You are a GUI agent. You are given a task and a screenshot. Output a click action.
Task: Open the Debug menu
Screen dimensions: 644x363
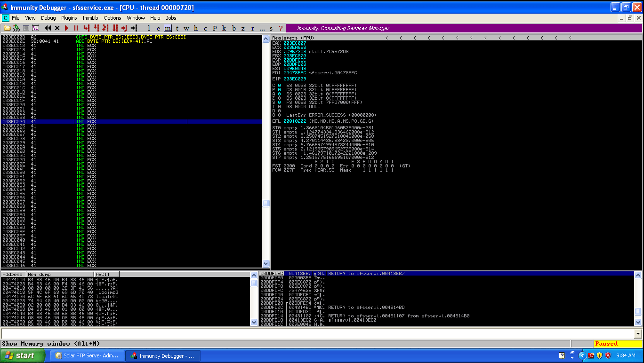pyautogui.click(x=48, y=18)
